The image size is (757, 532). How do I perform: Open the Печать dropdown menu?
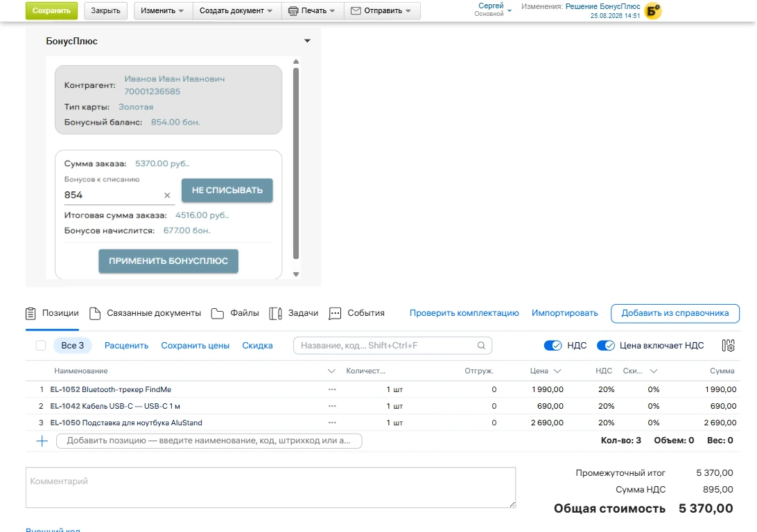pos(313,10)
